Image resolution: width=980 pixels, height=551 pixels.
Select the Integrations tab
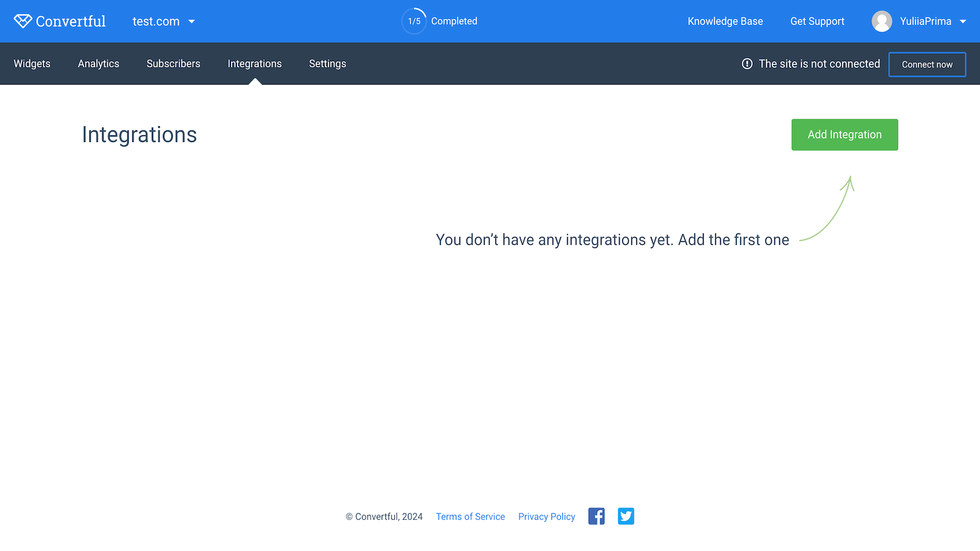(x=255, y=64)
